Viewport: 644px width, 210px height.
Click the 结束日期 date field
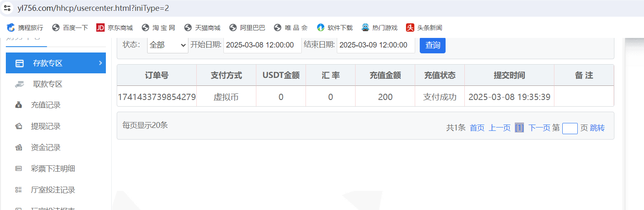[376, 45]
